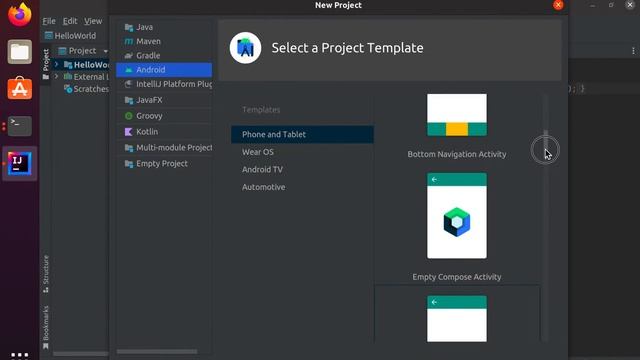Viewport: 640px width, 360px height.
Task: Select Java project type
Action: 164,27
